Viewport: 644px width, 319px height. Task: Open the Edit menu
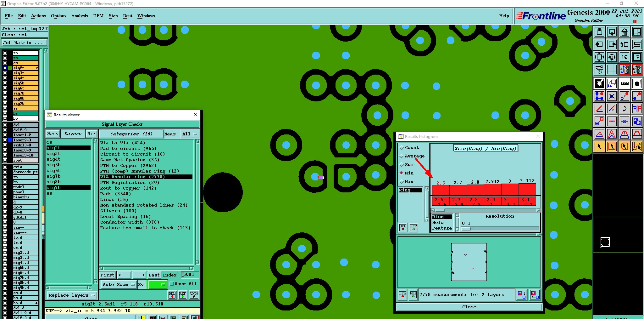22,16
